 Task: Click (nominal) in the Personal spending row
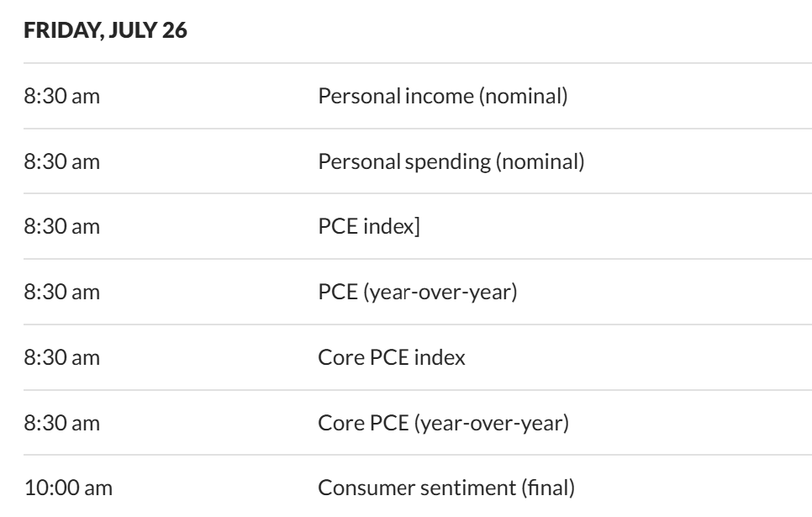point(539,161)
